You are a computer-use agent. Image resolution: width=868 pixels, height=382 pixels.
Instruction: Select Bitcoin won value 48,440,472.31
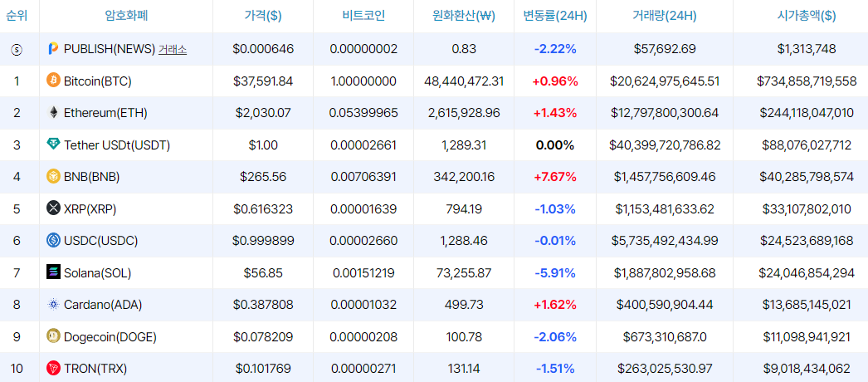tap(464, 81)
